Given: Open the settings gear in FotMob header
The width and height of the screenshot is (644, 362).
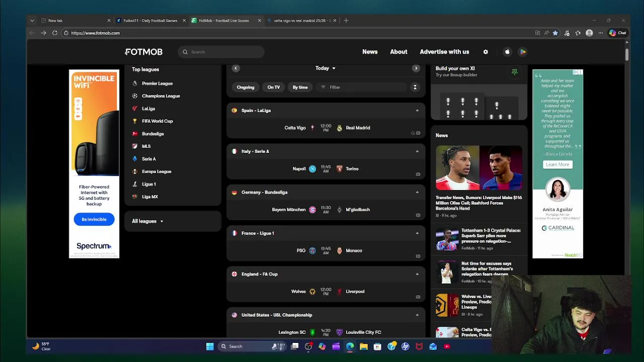Looking at the screenshot, I should click(486, 52).
